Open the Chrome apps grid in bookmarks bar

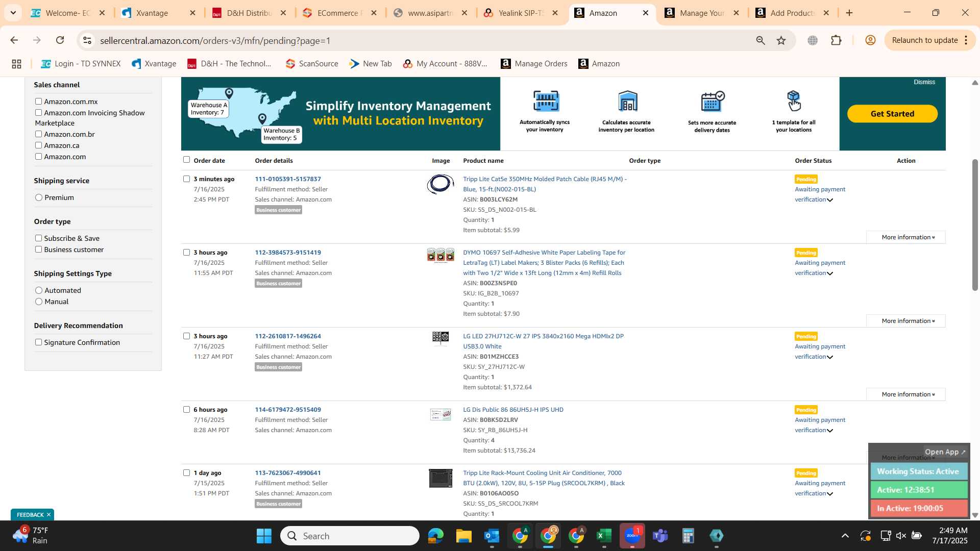coord(16,64)
